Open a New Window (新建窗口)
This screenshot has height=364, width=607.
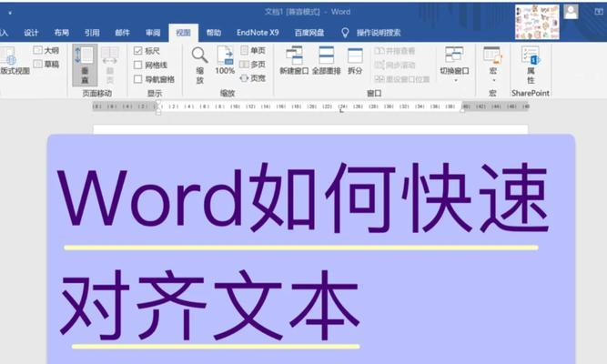[294, 61]
